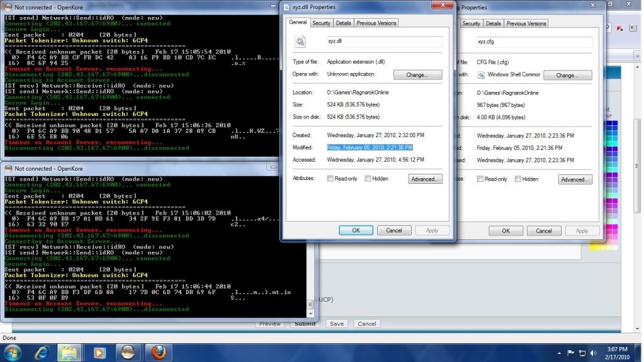
Task: Toggle Hidden in xyz.cfg Properties
Action: click(x=517, y=179)
